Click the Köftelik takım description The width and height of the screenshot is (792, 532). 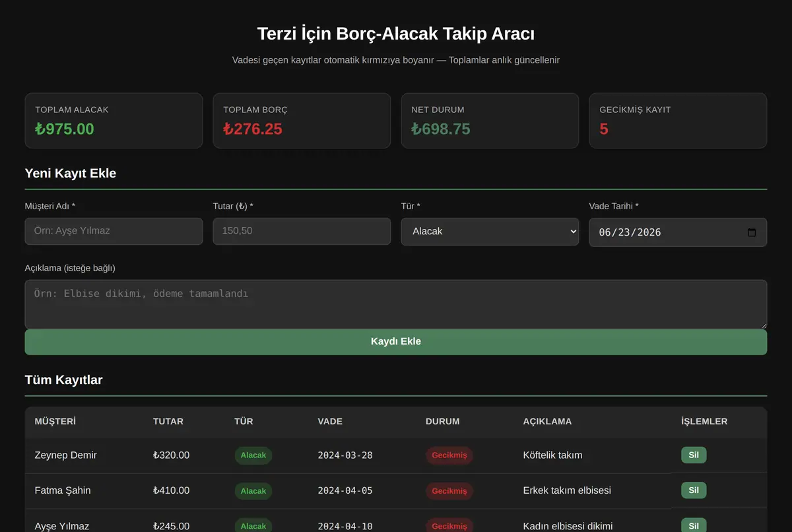click(x=552, y=455)
